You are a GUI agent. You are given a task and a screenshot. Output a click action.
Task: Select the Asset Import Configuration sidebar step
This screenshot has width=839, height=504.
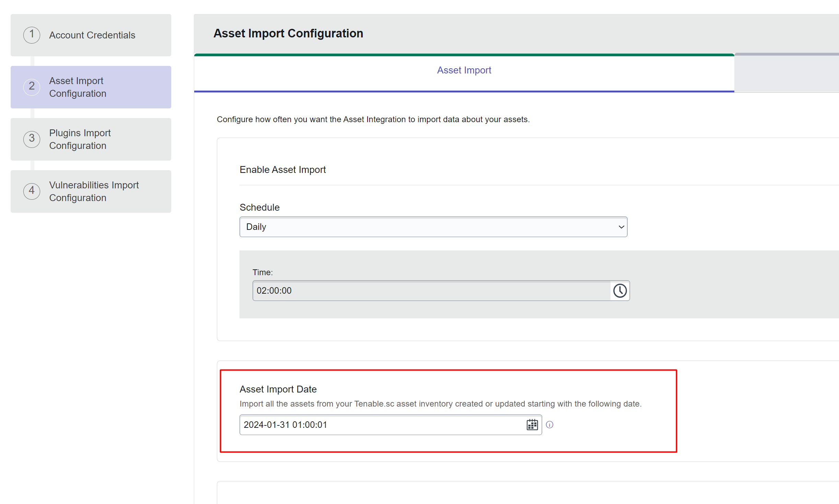pyautogui.click(x=78, y=87)
